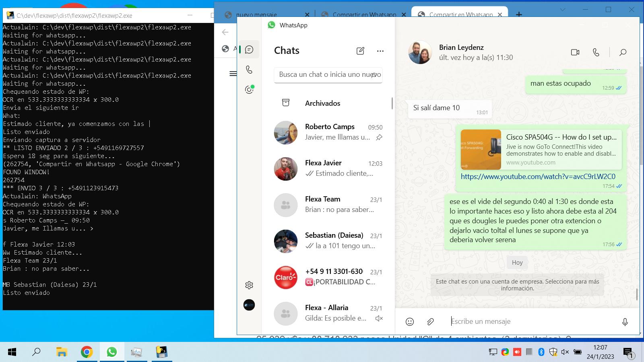
Task: Click the 'man estas ocupado' message
Action: pyautogui.click(x=576, y=84)
